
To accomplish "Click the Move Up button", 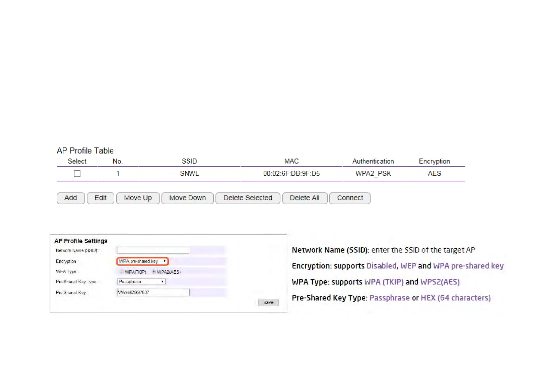I will click(x=138, y=198).
